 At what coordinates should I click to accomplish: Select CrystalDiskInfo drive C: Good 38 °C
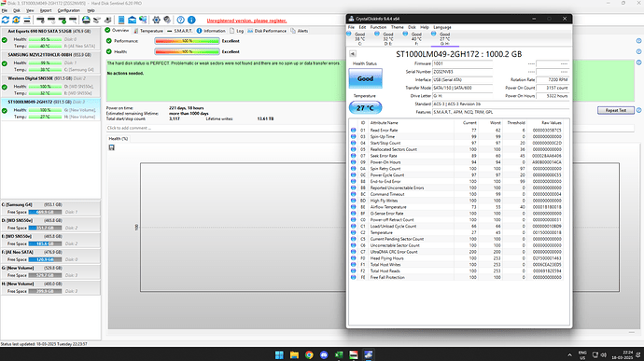[359, 38]
